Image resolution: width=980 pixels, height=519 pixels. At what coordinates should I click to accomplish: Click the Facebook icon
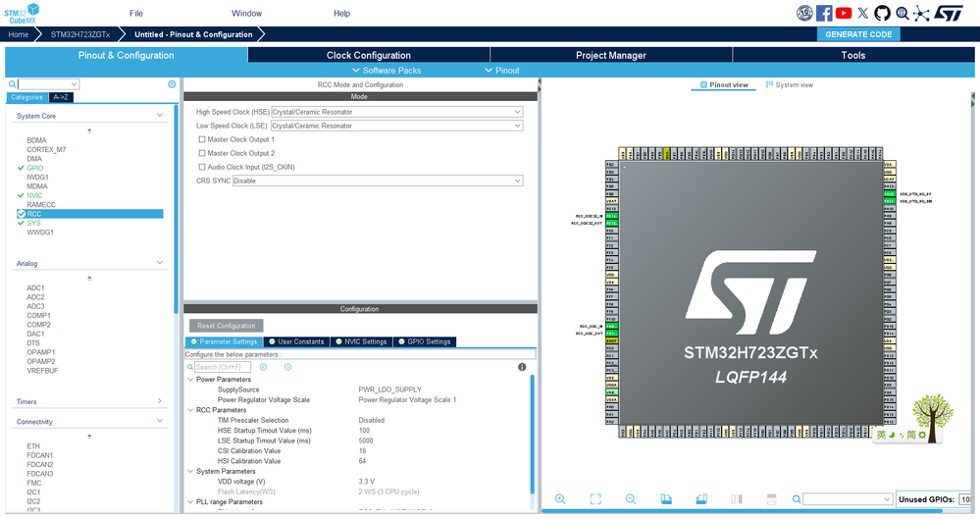(824, 13)
